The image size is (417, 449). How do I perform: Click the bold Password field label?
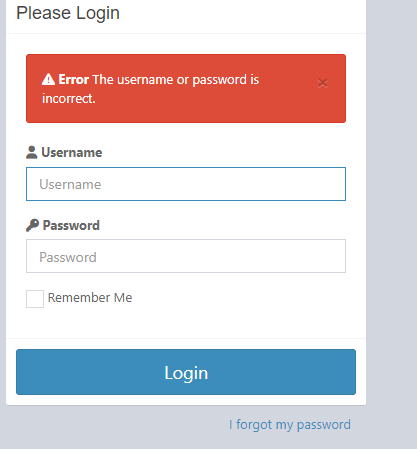(x=71, y=226)
